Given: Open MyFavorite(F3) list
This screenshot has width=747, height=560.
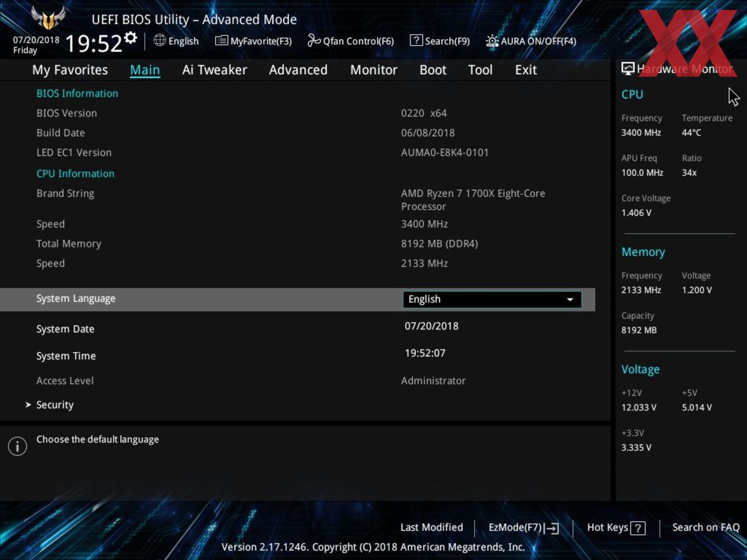Looking at the screenshot, I should click(253, 41).
